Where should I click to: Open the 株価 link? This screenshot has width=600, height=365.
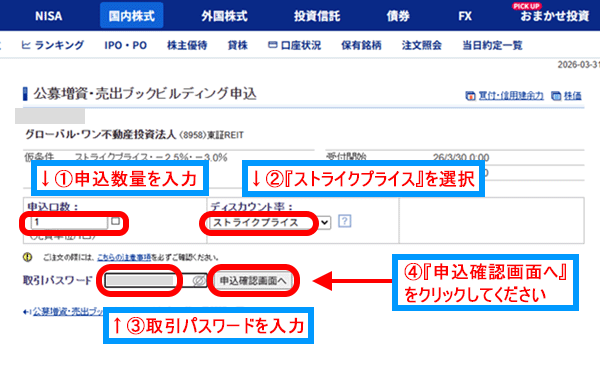pos(572,96)
